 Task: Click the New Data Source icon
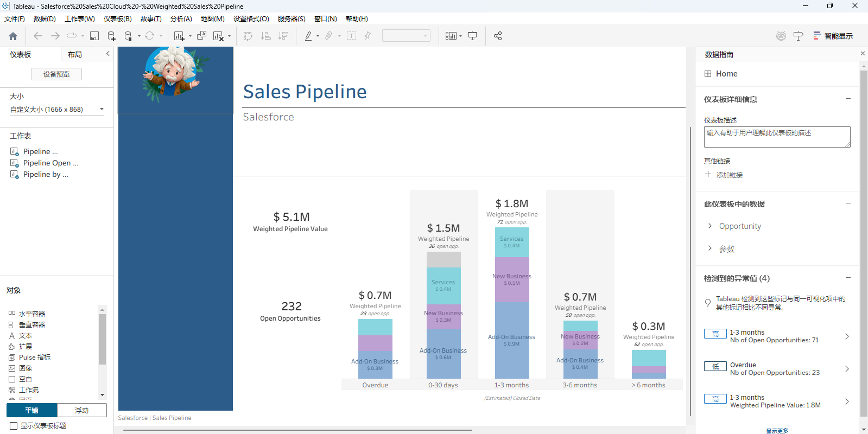[111, 36]
